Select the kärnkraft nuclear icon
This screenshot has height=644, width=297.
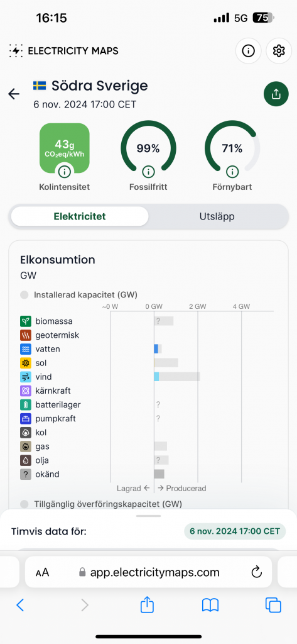[26, 391]
